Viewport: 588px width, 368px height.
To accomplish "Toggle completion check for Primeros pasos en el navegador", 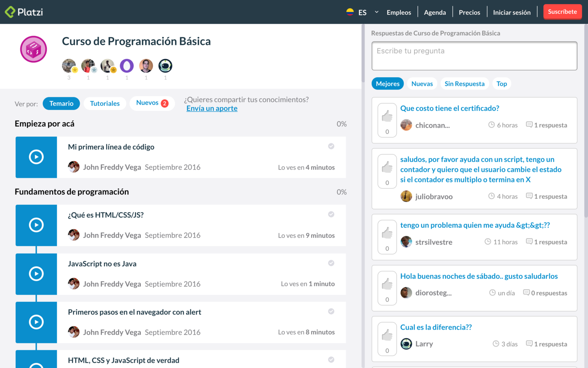I will [x=331, y=312].
